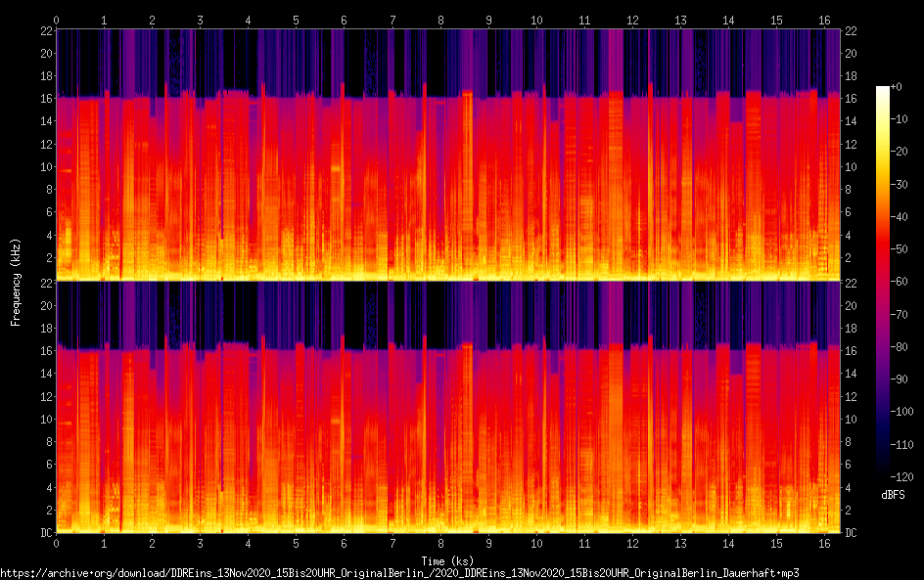Image resolution: width=924 pixels, height=580 pixels.
Task: Select the "Time (ks)" axis title
Action: pyautogui.click(x=447, y=561)
